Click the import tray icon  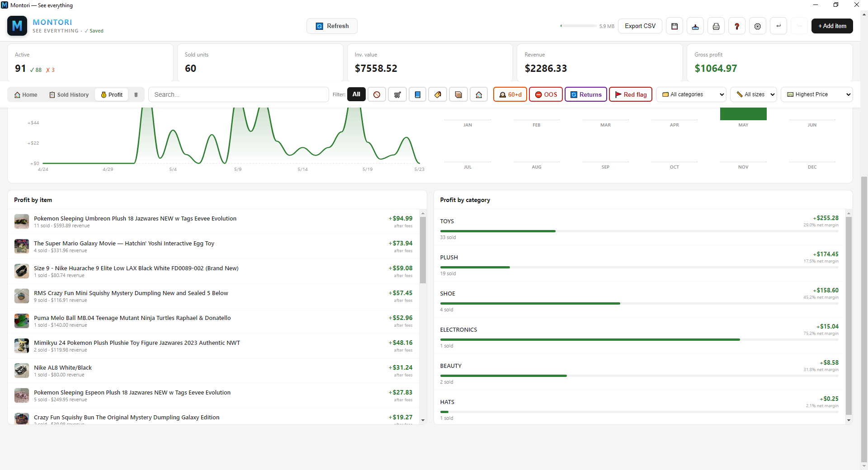pos(695,26)
